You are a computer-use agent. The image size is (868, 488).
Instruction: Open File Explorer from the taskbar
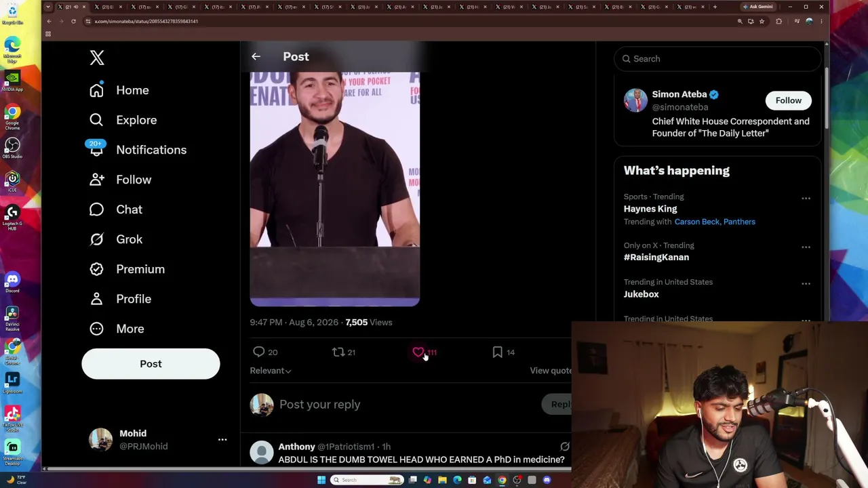[442, 480]
